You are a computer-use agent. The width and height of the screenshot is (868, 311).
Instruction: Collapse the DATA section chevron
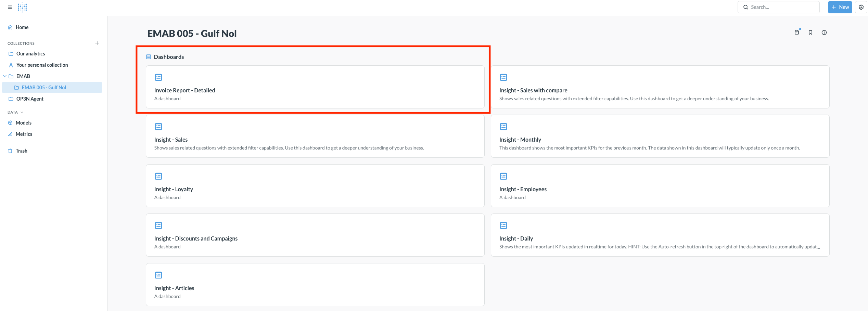(22, 112)
